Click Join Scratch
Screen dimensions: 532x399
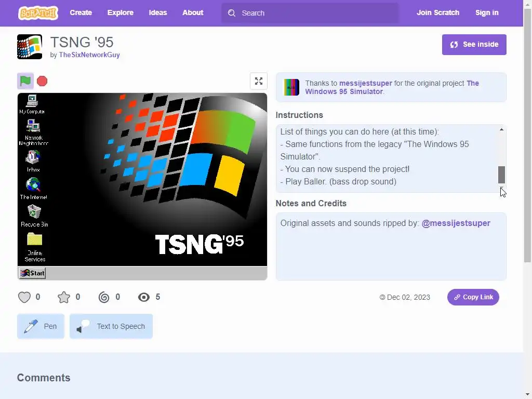[437, 12]
